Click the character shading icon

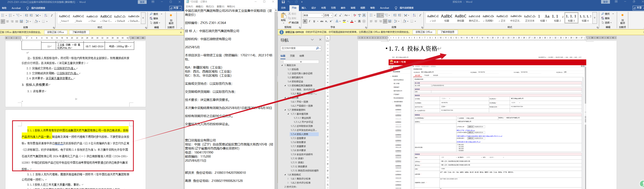click(359, 21)
